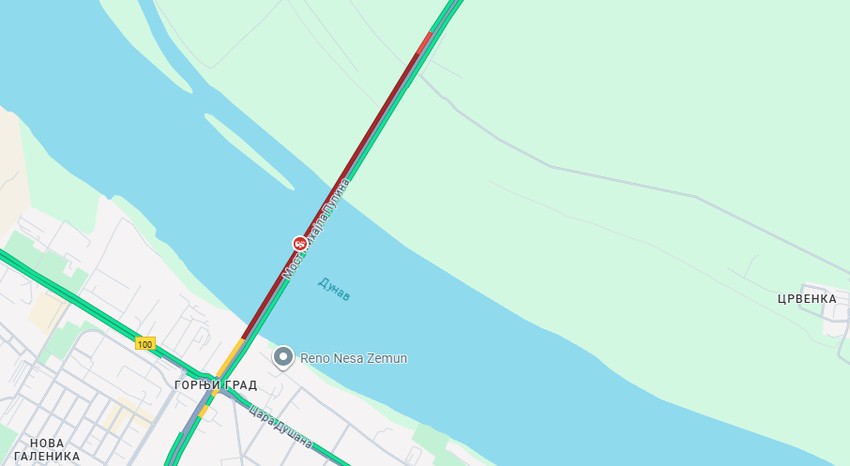Screen dimensions: 850x466
Task: Select the long narrow island in the Danube
Action: pos(249,152)
